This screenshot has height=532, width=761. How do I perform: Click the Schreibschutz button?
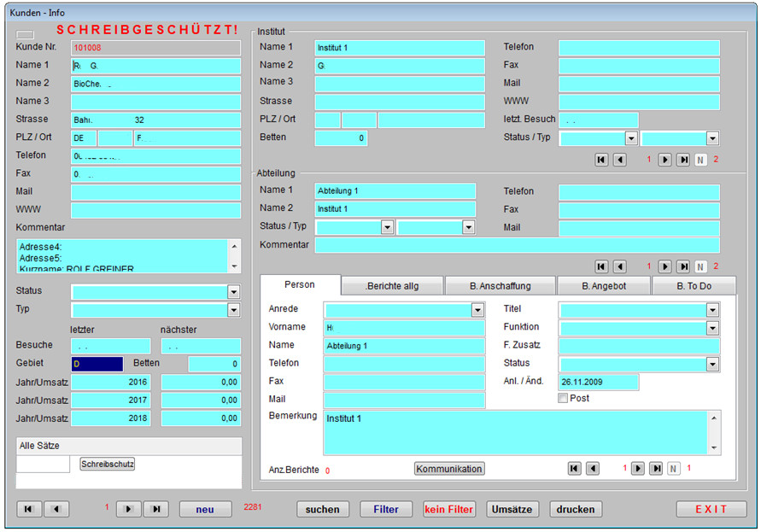108,464
